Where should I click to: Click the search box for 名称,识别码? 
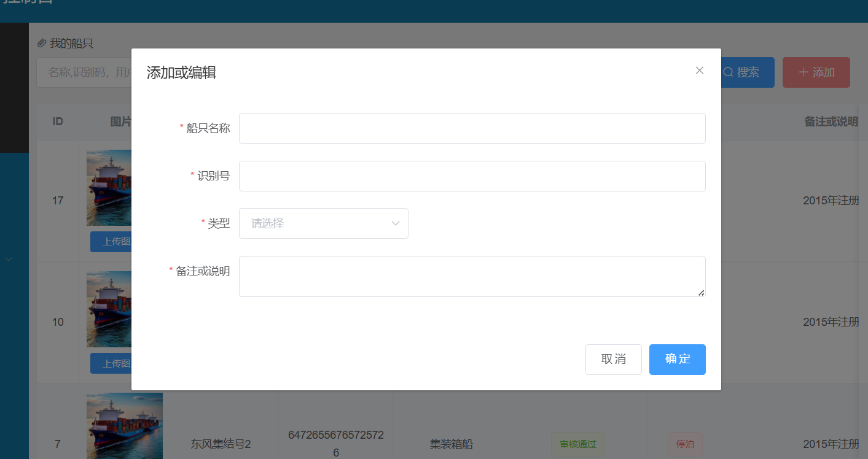coord(84,72)
